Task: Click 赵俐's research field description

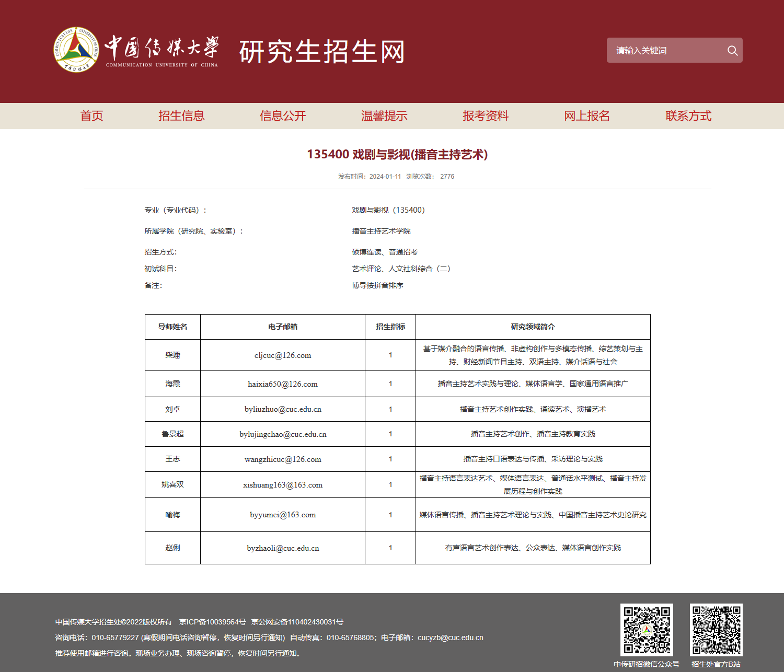Action: click(x=533, y=548)
